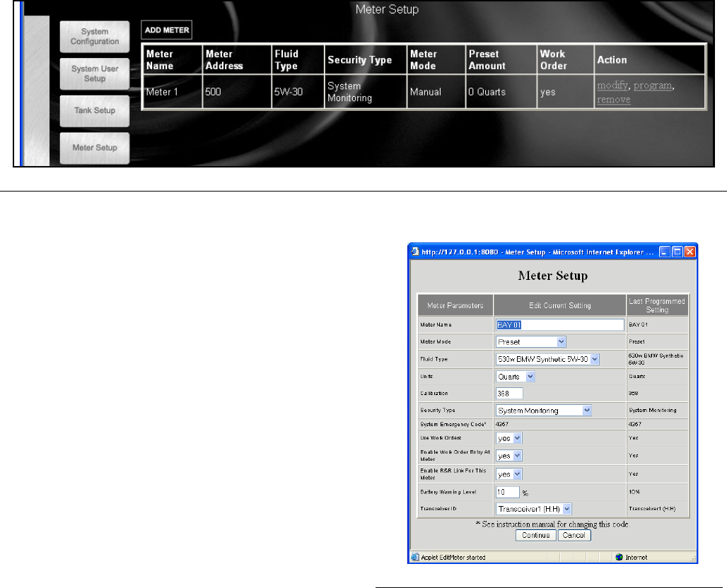The height and width of the screenshot is (588, 727).
Task: Select Meter Setup in the sidebar
Action: (95, 148)
